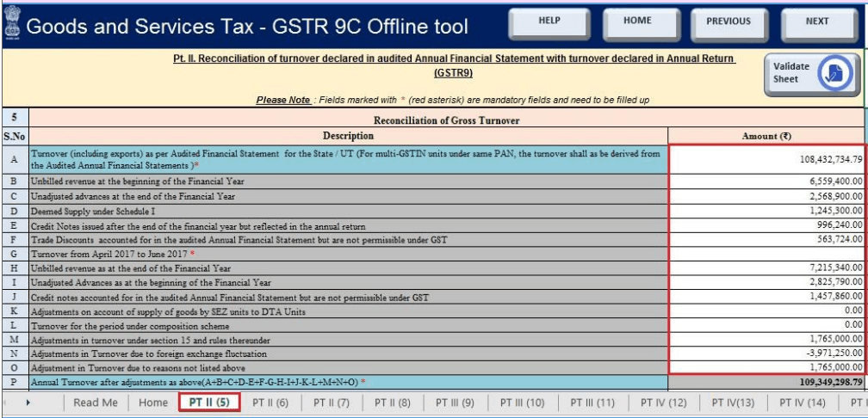This screenshot has width=868, height=418.
Task: Click the sheet tab scroll arrow
Action: tap(28, 403)
